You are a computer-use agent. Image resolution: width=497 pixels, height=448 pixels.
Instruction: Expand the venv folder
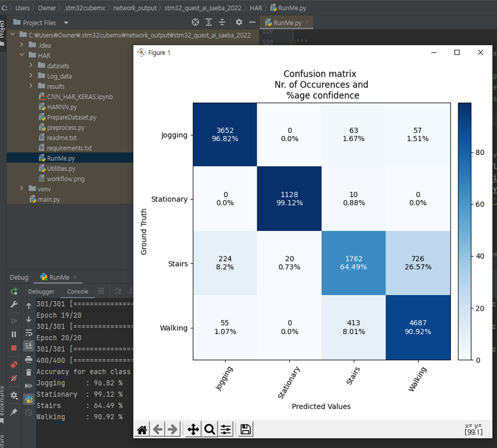coord(22,189)
